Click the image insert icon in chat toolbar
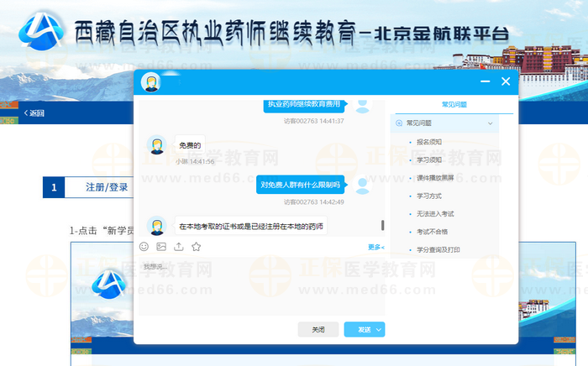 pyautogui.click(x=161, y=247)
